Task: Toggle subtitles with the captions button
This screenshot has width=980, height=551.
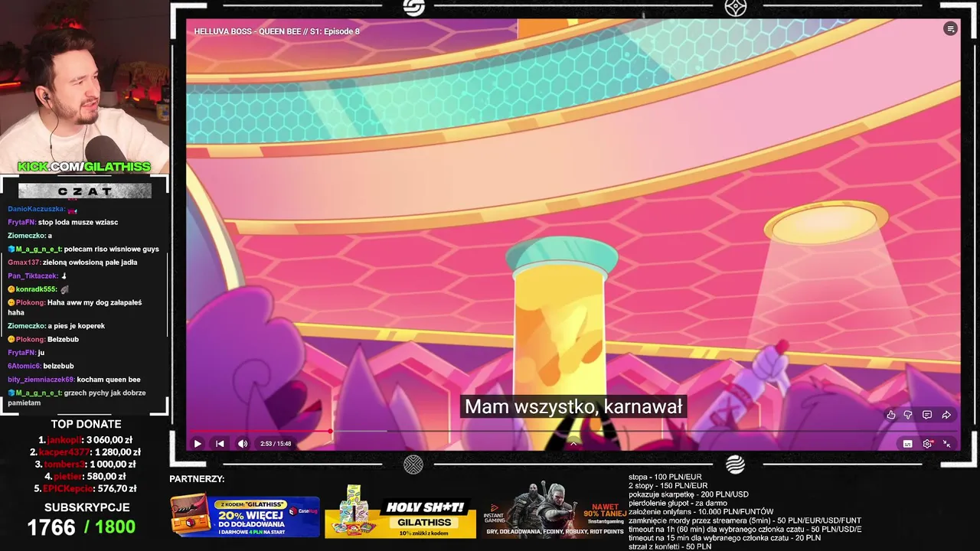Action: coord(908,444)
